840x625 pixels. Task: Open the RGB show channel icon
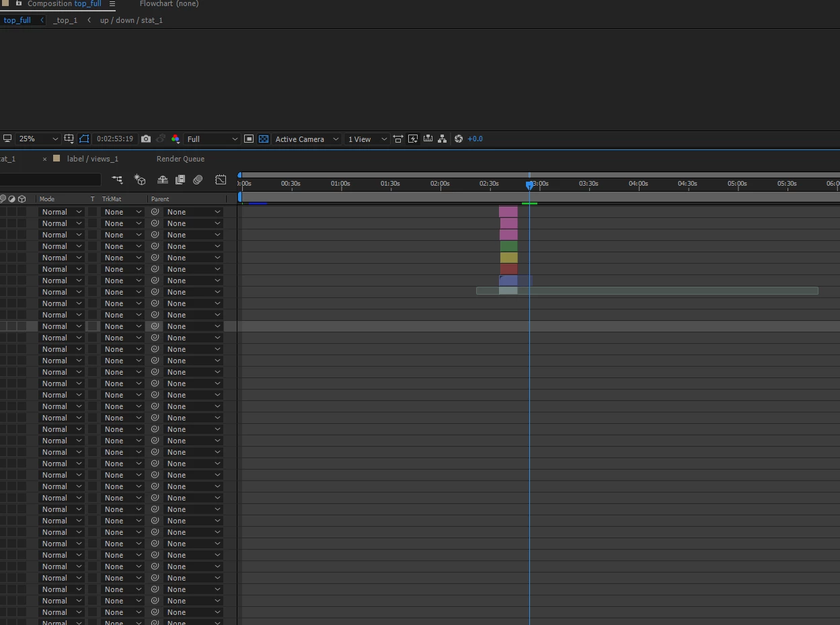pos(176,139)
